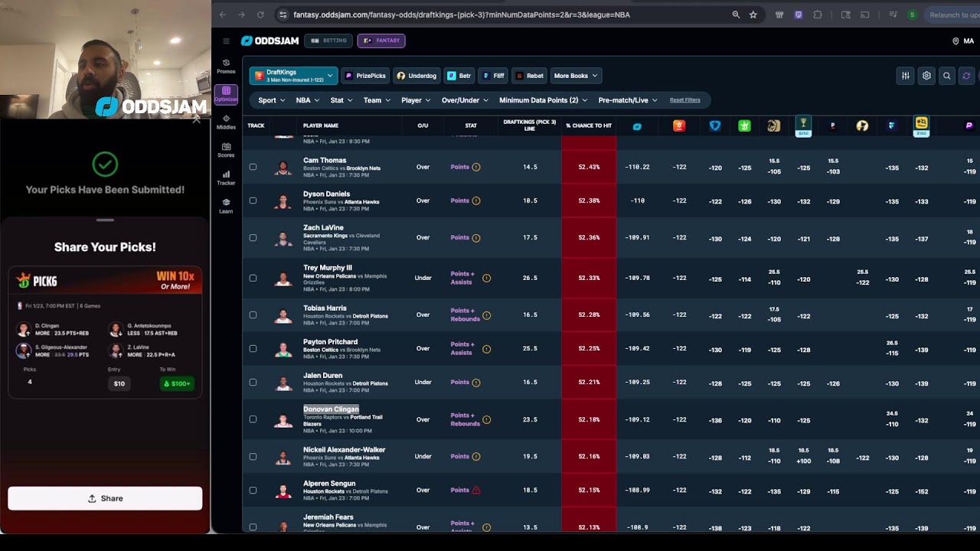Switch to the Betting tab
Viewport: 980px width, 551px height.
click(328, 41)
